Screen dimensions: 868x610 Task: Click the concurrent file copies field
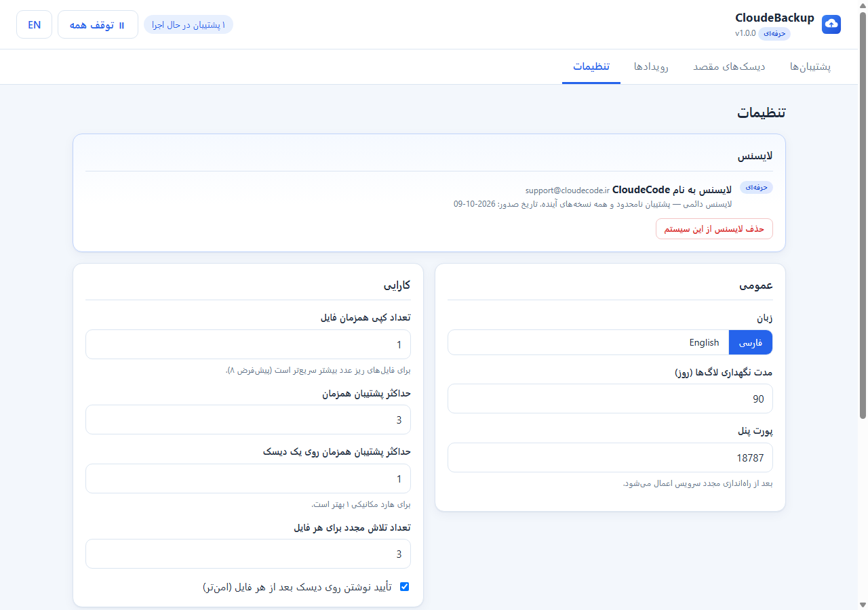click(x=248, y=344)
